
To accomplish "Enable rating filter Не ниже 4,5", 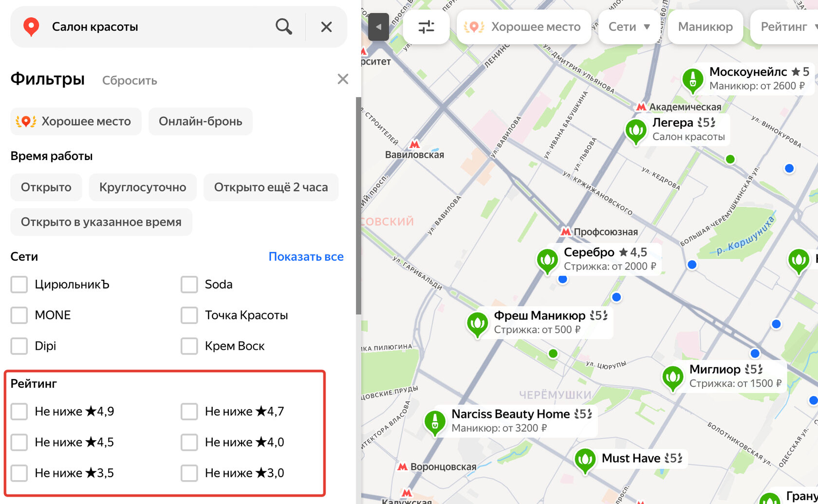I will coord(19,442).
